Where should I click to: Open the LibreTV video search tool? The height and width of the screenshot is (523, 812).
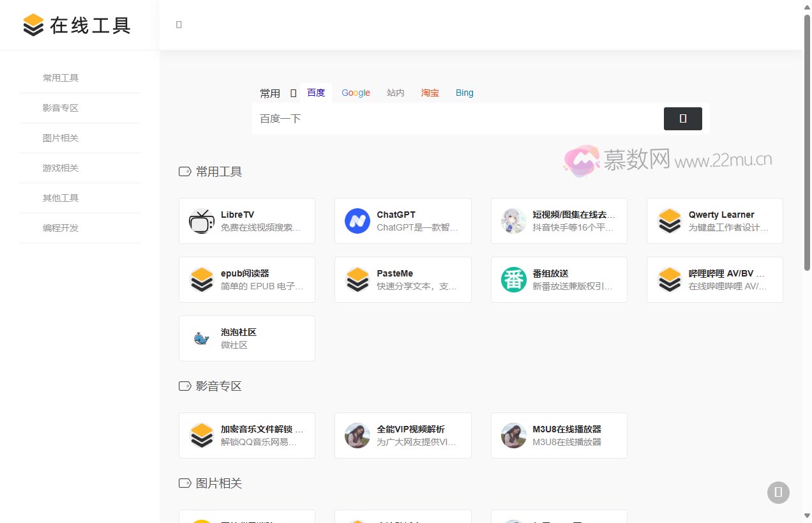coord(246,220)
